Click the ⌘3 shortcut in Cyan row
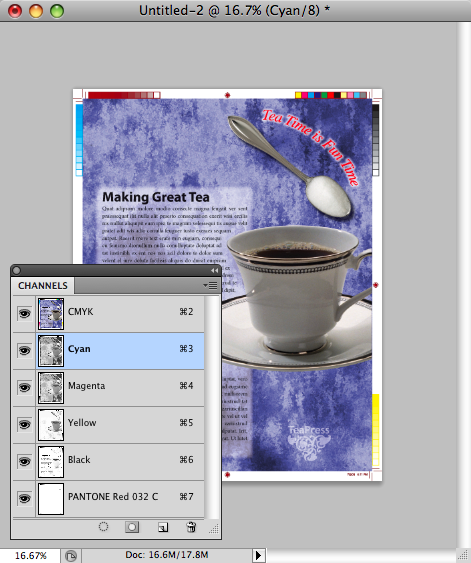Image resolution: width=471 pixels, height=563 pixels. (x=186, y=349)
